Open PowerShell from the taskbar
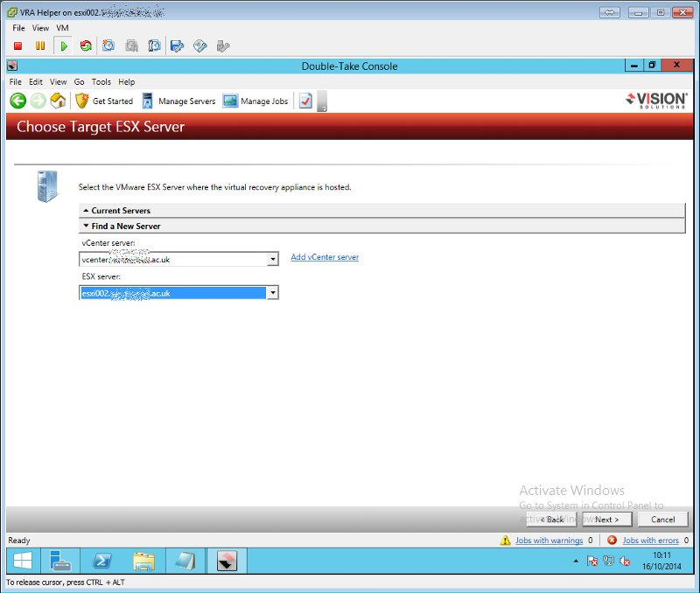 pos(102,561)
